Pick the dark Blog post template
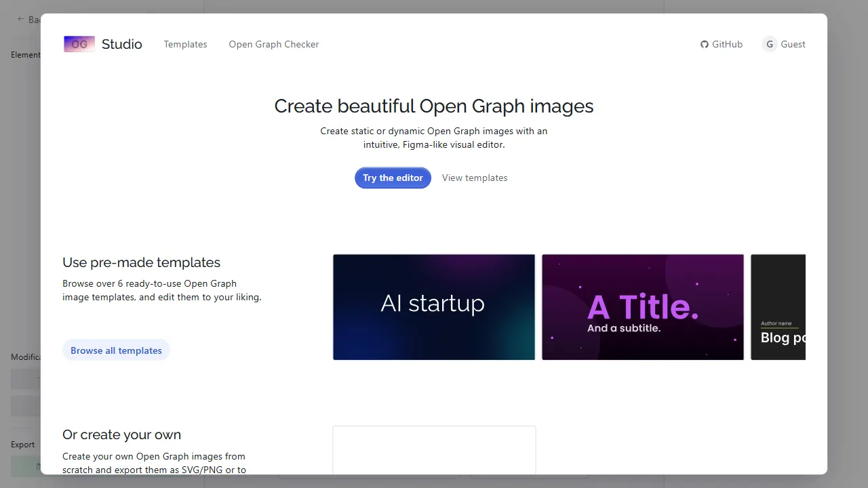 pos(778,307)
